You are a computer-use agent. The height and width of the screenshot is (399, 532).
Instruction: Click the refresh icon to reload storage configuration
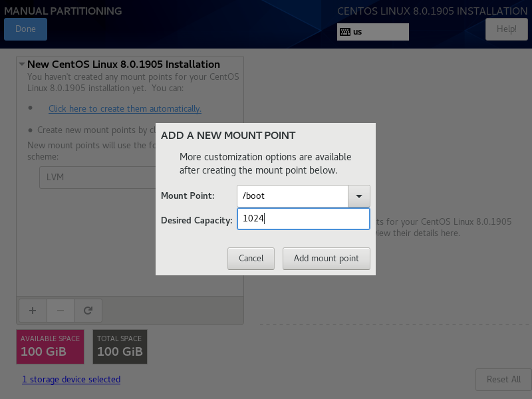88,311
